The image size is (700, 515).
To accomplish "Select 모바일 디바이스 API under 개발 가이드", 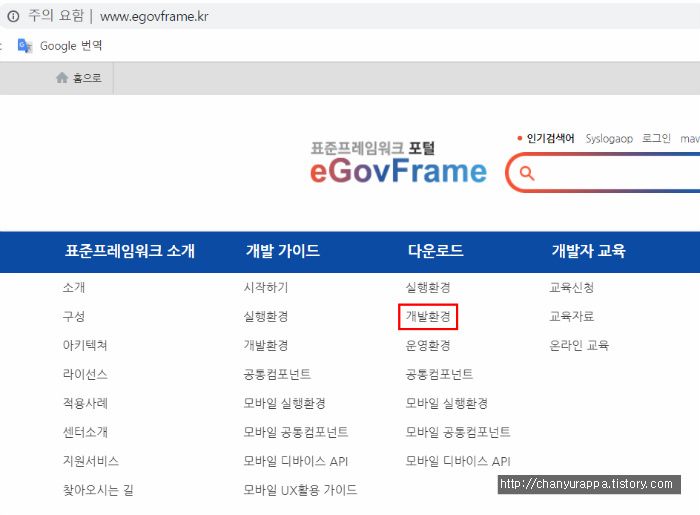I will [x=296, y=461].
